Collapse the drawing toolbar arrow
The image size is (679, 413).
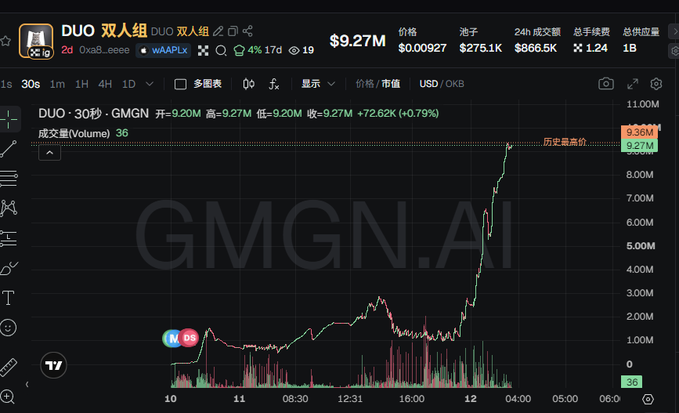(27, 384)
